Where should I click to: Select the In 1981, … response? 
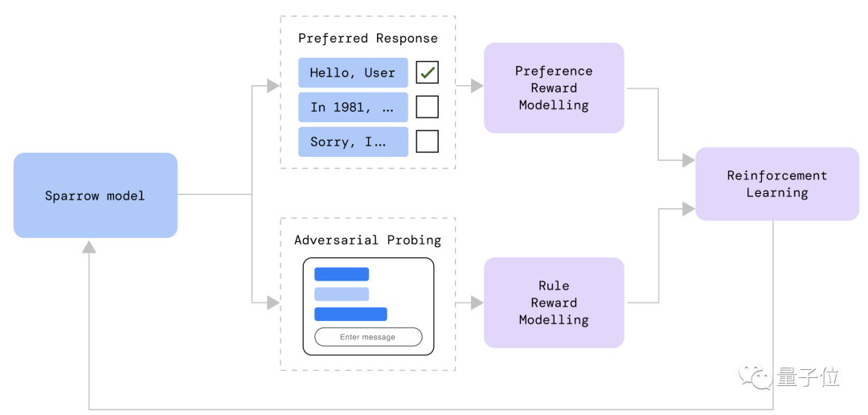353,107
